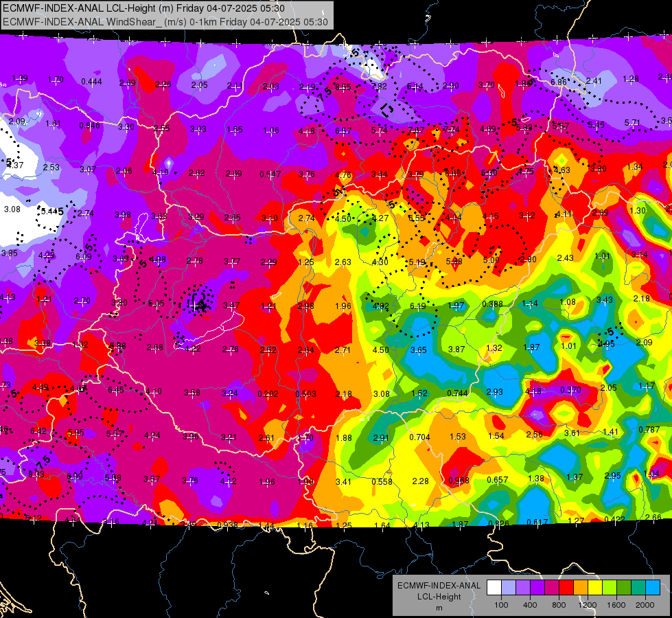Click the red legend color swatch
This screenshot has height=618, width=672.
pyautogui.click(x=566, y=588)
